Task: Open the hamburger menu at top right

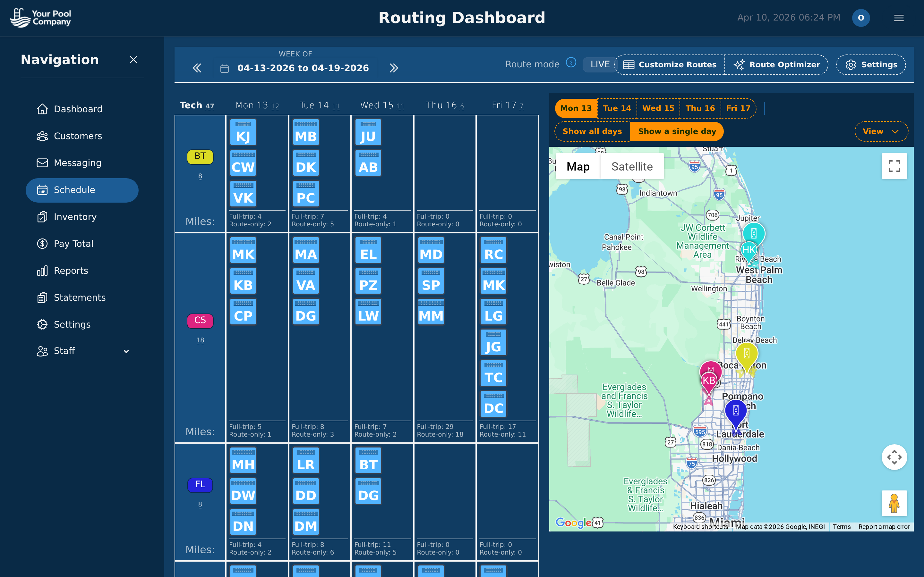Action: [899, 18]
